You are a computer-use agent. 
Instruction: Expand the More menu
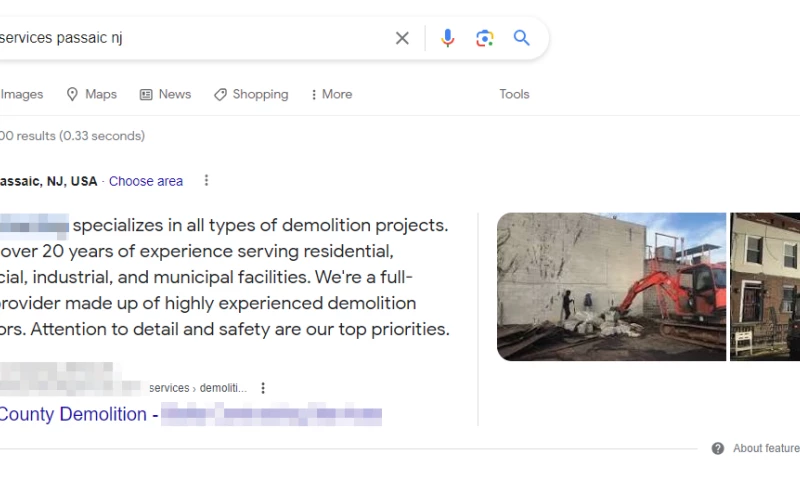click(x=332, y=94)
